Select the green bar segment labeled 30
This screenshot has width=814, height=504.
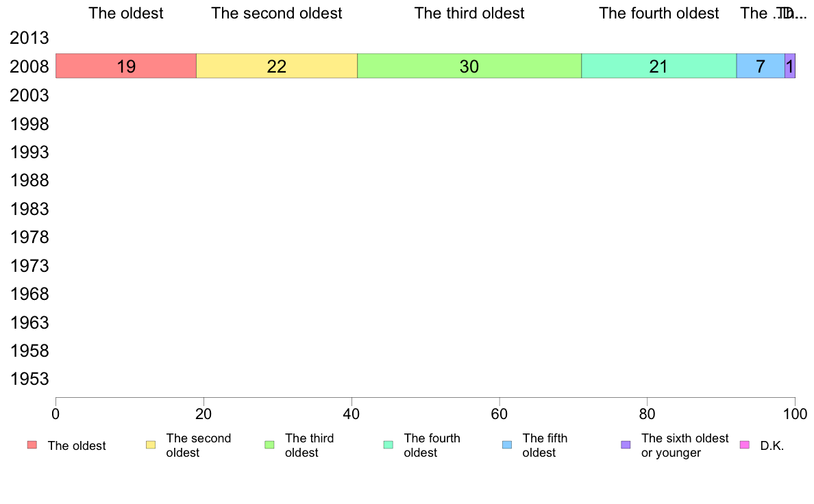(469, 66)
